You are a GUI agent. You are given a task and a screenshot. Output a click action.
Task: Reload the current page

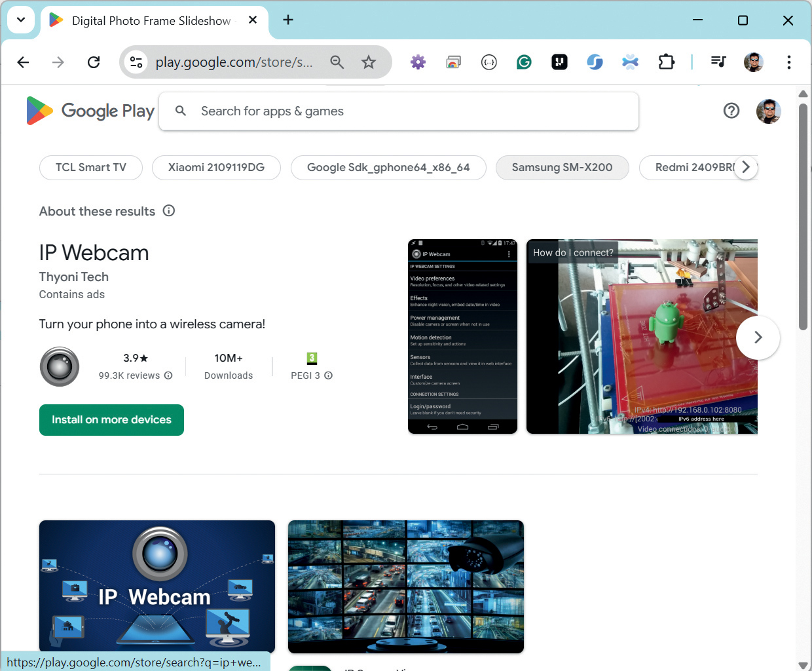[x=94, y=62]
